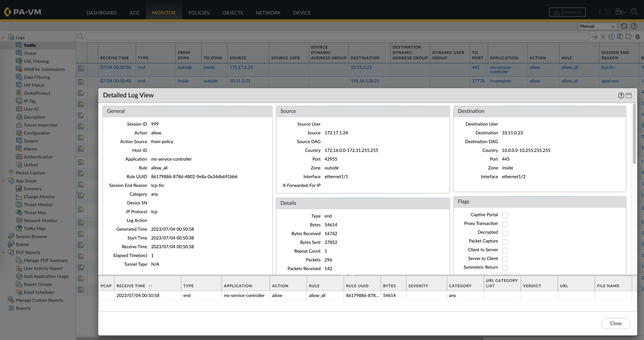
Task: Open the Manual refresh interval dropdown
Action: 597,26
